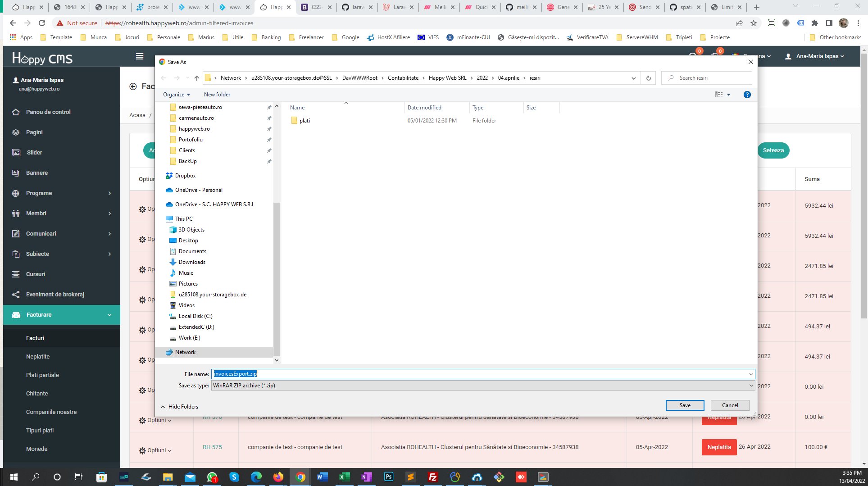Click Happy Web SRL in the address breadcrumb

pyautogui.click(x=447, y=78)
